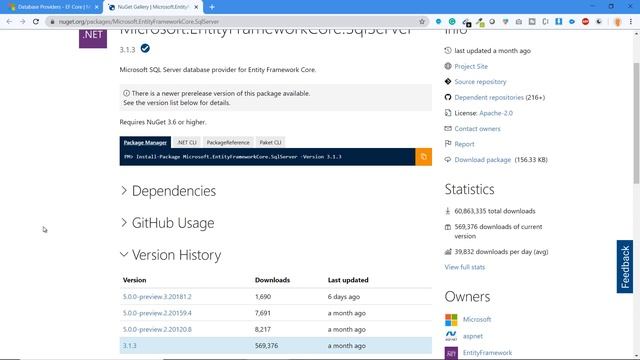
Task: Click the Contact owners link
Action: tap(477, 129)
